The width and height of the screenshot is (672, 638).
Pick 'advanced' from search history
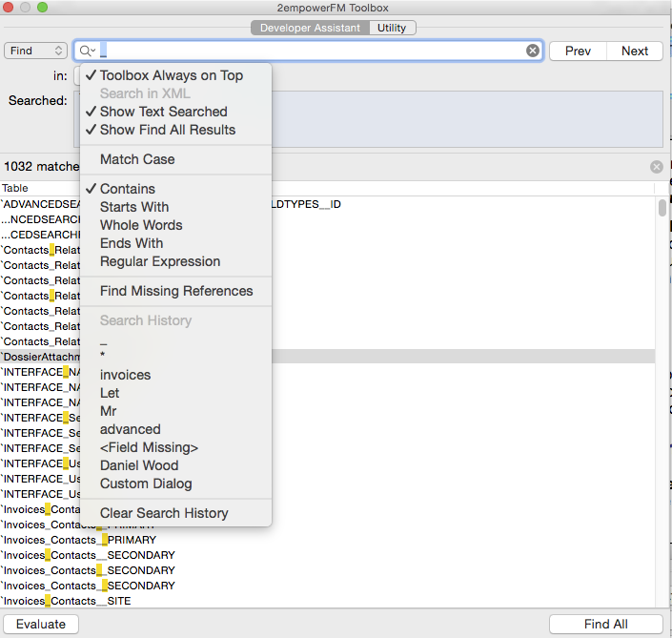tap(175, 429)
